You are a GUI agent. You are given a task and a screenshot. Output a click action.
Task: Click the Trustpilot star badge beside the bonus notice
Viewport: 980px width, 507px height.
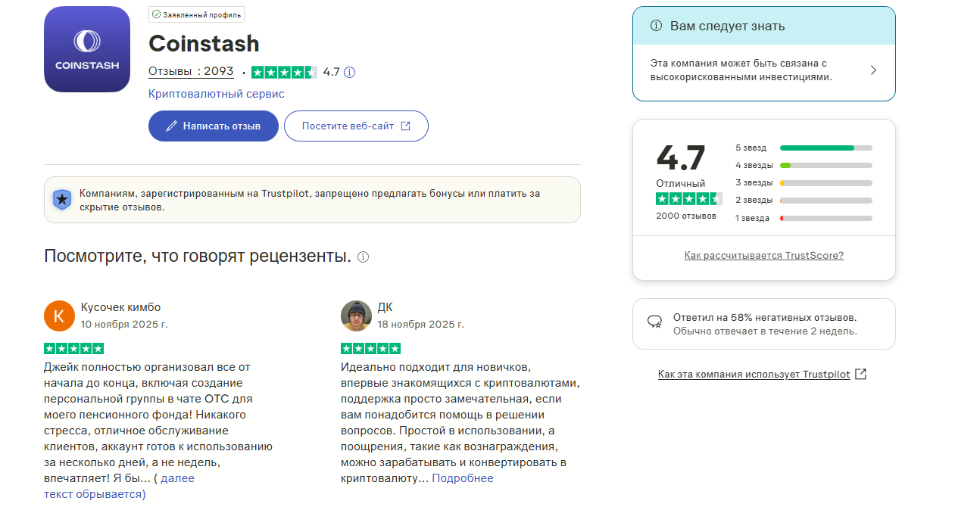[61, 200]
